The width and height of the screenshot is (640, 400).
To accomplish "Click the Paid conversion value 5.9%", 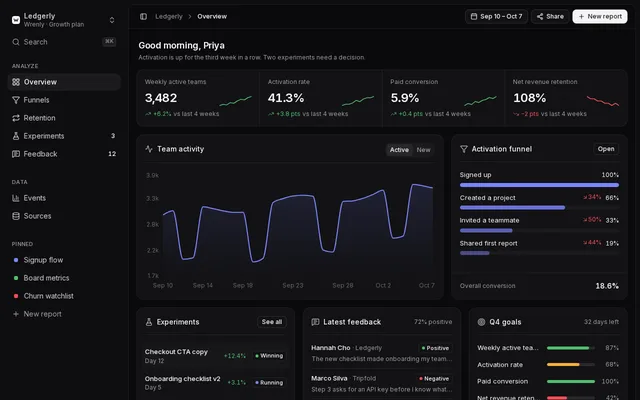I will coord(405,98).
